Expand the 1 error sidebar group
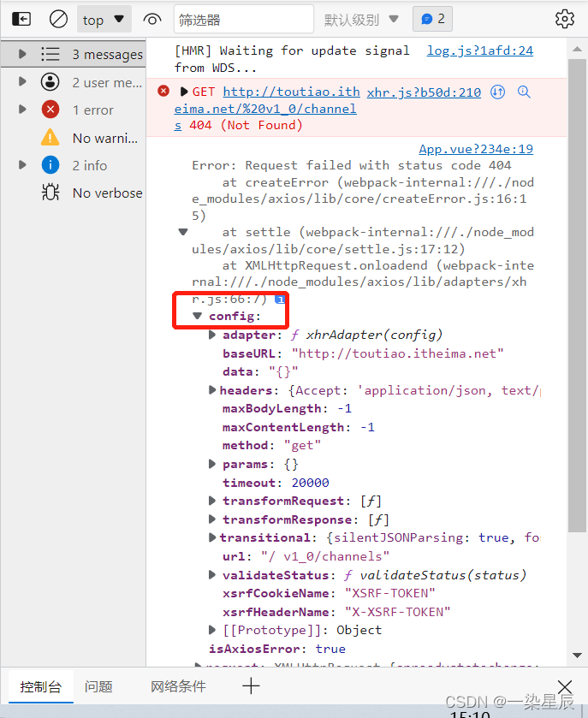The height and width of the screenshot is (718, 588). (22, 110)
